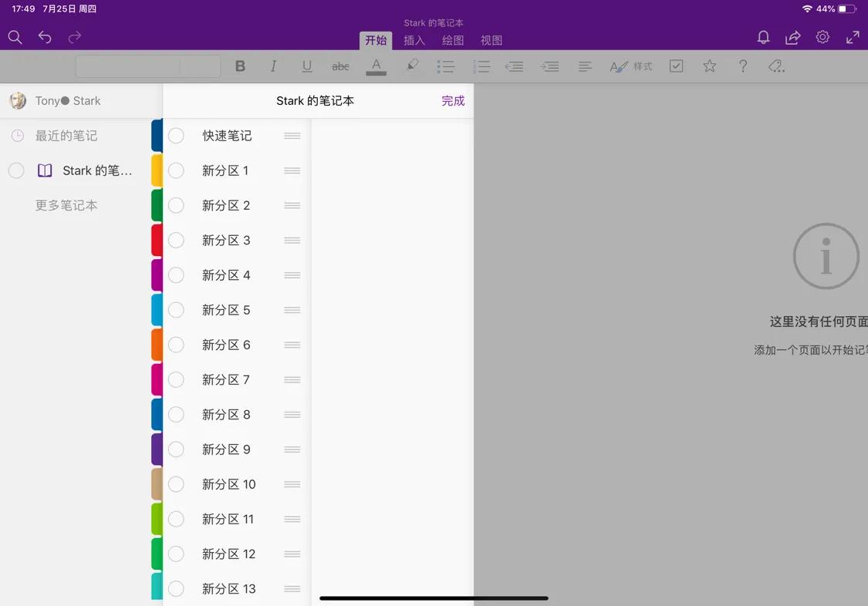
Task: Select the Stark 的笔记本 circle in sidebar
Action: point(16,170)
